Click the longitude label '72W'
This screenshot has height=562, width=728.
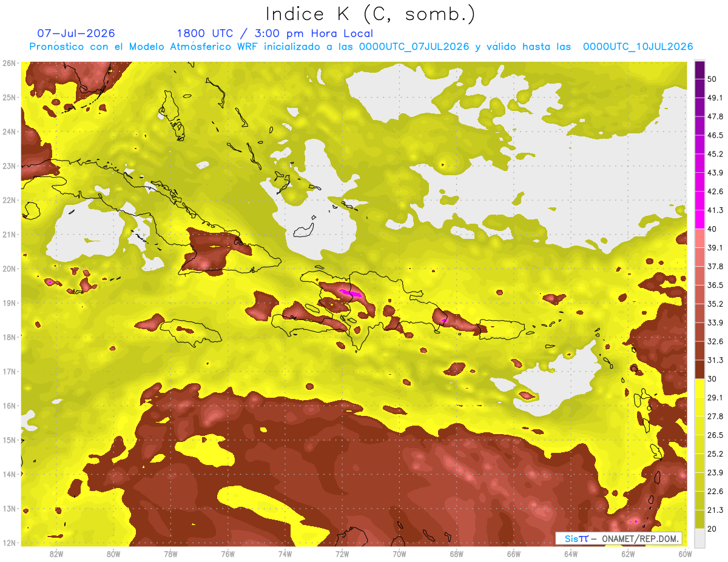(342, 554)
